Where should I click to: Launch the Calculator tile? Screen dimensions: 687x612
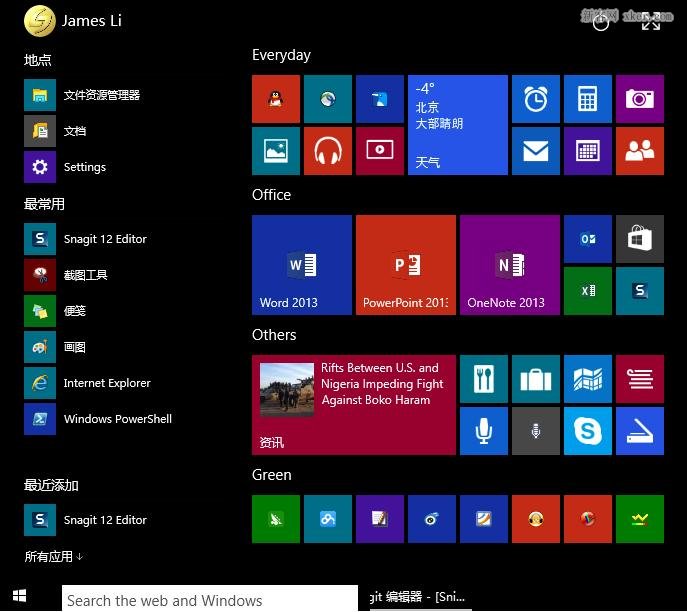tap(588, 99)
